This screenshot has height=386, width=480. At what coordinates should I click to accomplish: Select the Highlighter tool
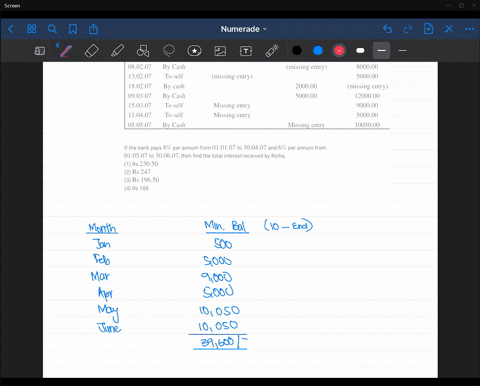click(117, 51)
